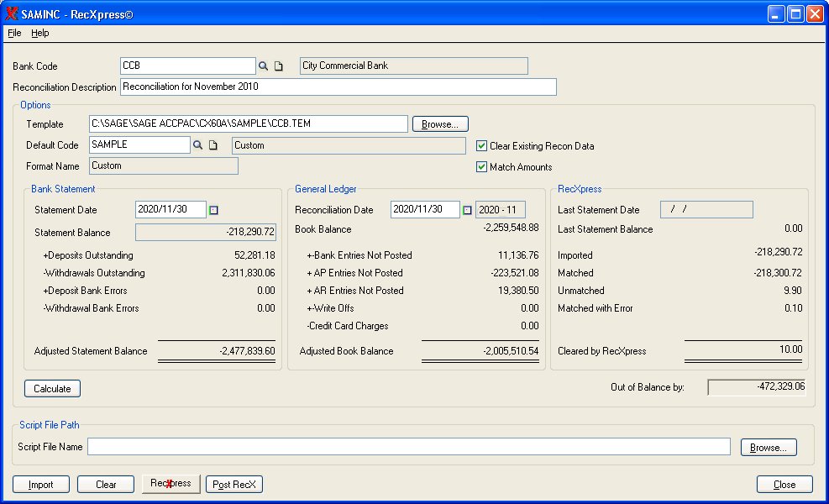
Task: Open the Default Code finder magnifier
Action: (197, 145)
